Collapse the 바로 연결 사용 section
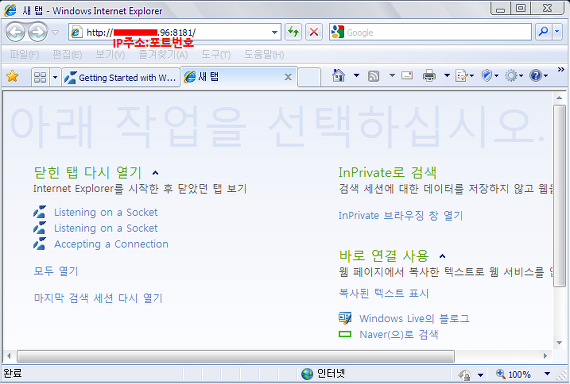Image resolution: width=570 pixels, height=384 pixels. [442, 256]
